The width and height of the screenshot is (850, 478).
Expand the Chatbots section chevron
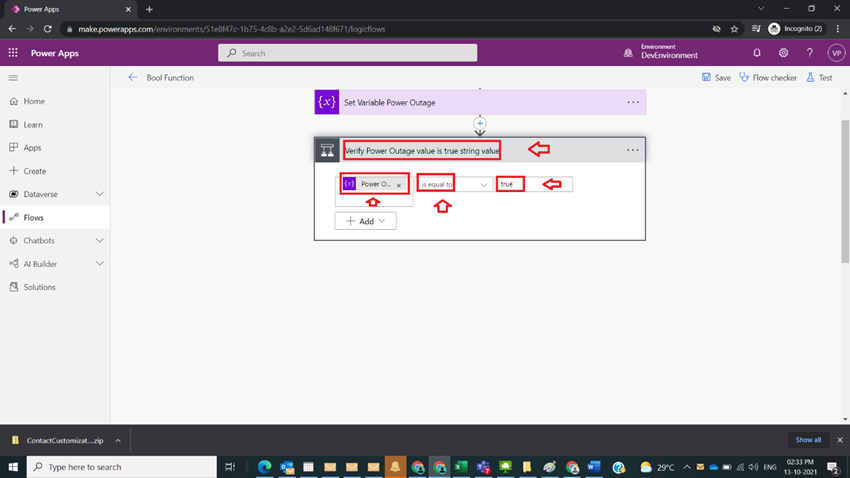coord(100,241)
